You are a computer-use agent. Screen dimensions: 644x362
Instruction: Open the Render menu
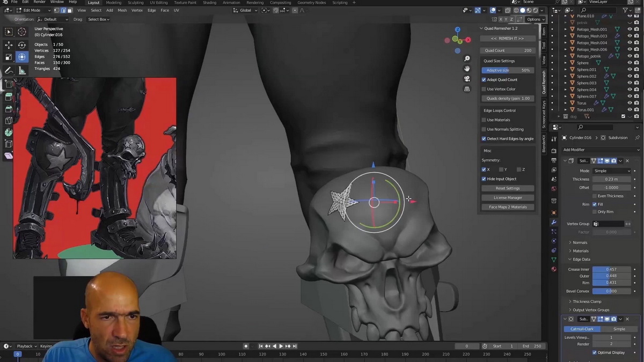pos(39,2)
